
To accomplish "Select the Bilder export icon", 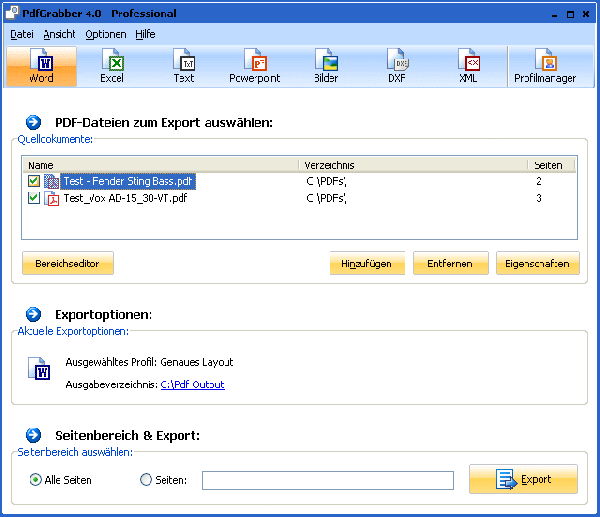I will click(x=326, y=67).
